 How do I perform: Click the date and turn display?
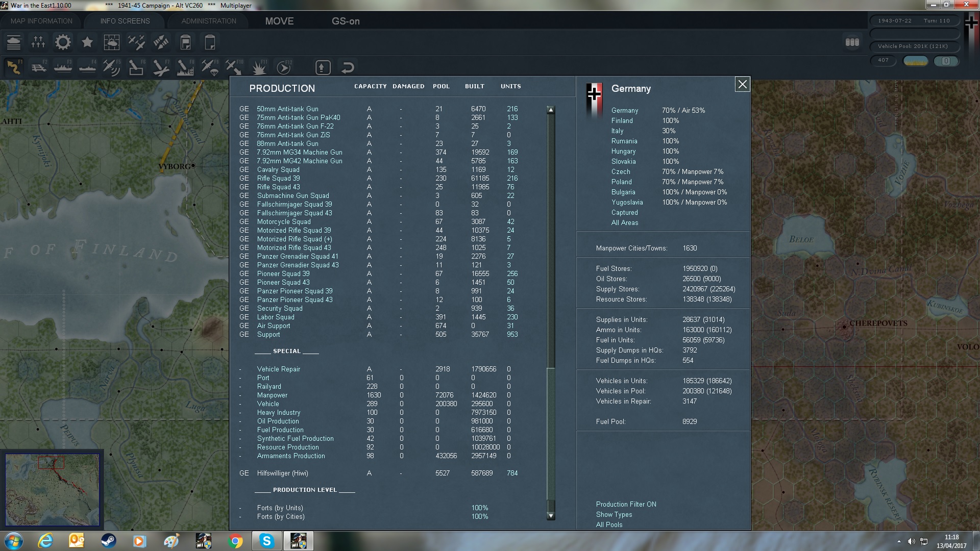914,21
